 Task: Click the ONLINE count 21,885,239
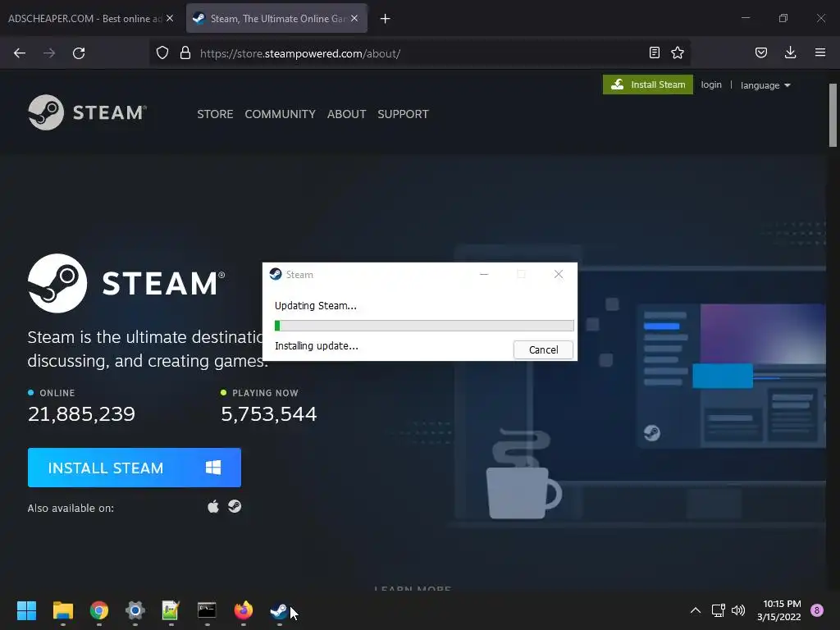(x=81, y=414)
